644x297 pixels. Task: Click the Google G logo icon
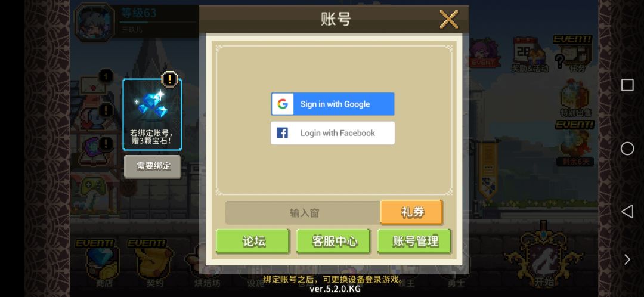(283, 104)
